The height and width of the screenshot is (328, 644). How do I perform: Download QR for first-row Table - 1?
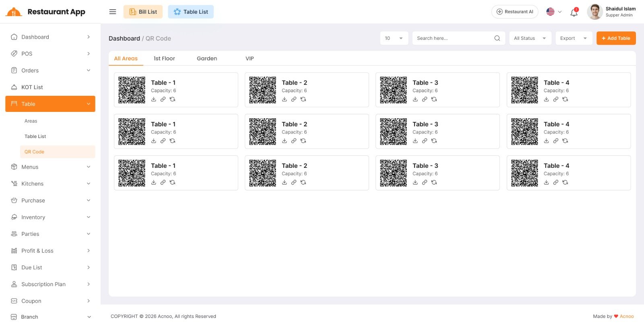[154, 99]
